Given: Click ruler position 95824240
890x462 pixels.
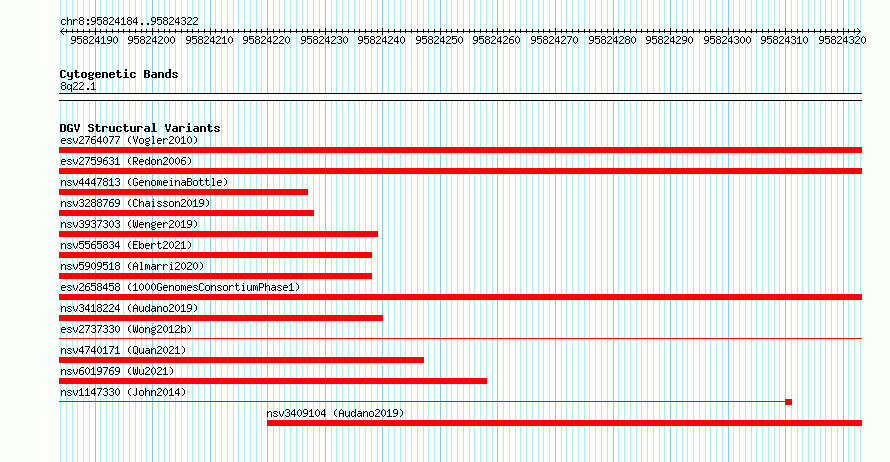Looking at the screenshot, I should click(x=381, y=40).
